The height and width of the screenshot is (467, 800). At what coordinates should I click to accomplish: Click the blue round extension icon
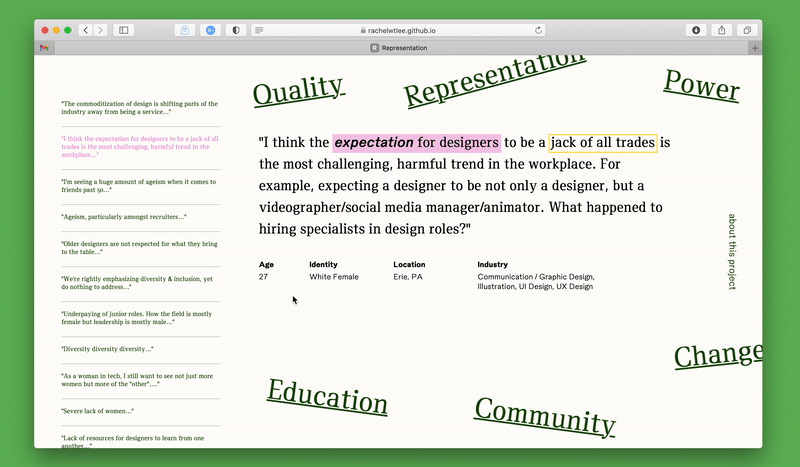[210, 30]
